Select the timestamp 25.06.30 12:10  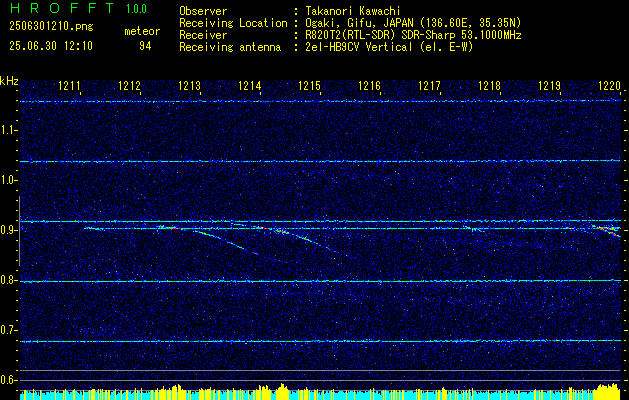click(x=51, y=46)
